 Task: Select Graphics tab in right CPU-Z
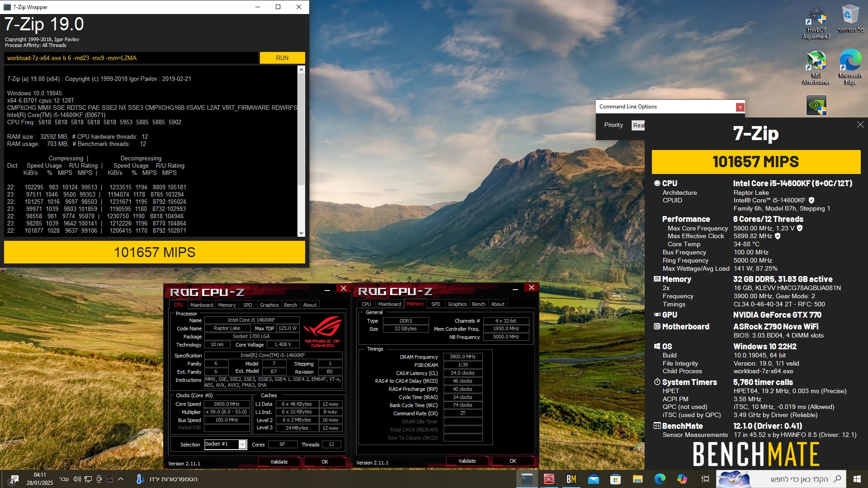[457, 304]
